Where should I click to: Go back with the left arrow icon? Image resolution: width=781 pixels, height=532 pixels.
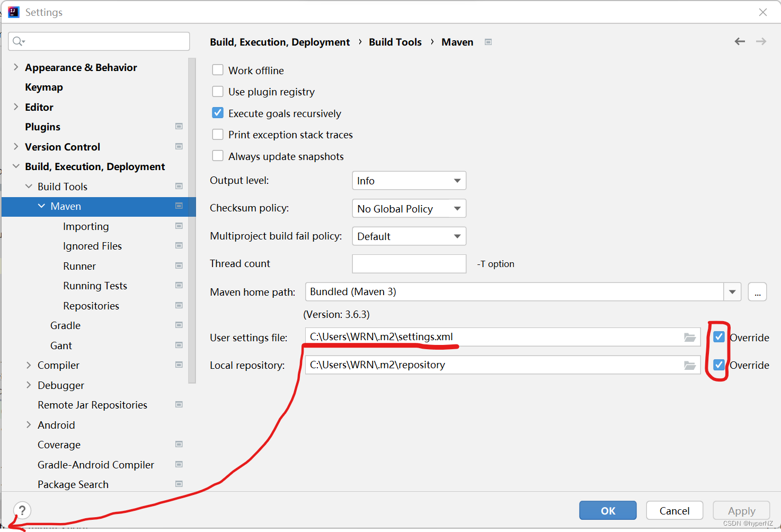pyautogui.click(x=740, y=41)
